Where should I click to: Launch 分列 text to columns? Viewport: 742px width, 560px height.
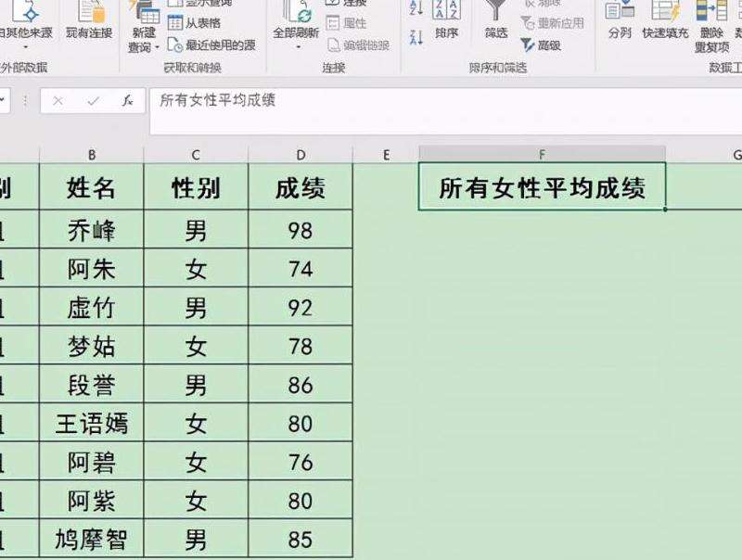point(620,19)
